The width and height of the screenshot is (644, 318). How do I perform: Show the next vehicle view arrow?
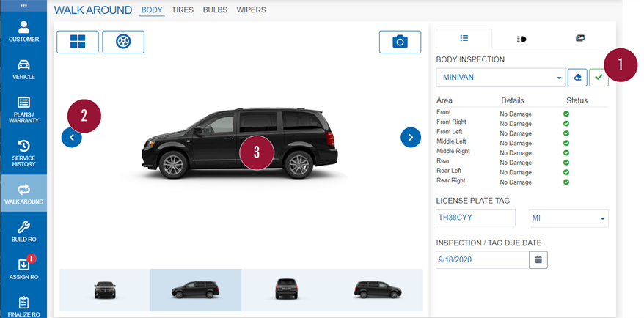pyautogui.click(x=411, y=138)
